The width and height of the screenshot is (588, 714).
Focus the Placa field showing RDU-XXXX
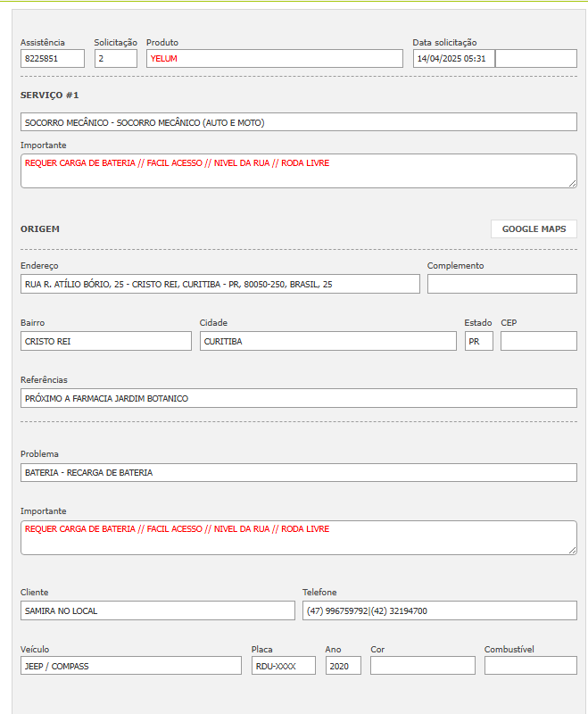[x=284, y=666]
